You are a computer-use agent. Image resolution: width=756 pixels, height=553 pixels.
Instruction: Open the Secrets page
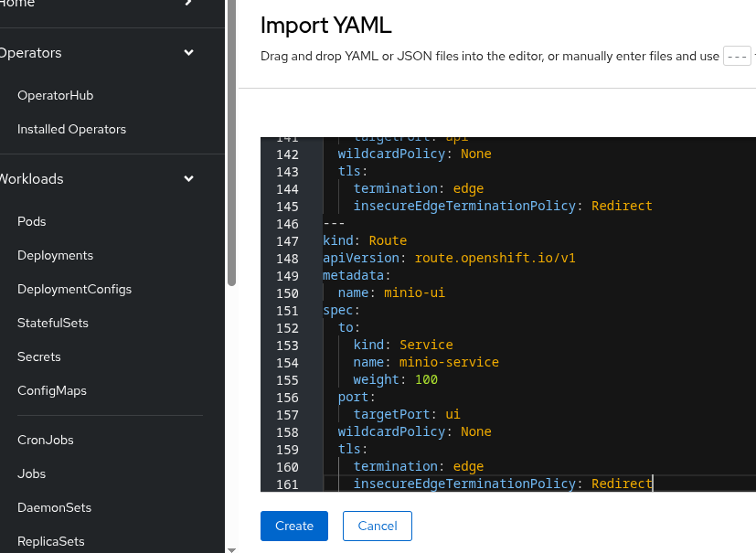(39, 356)
